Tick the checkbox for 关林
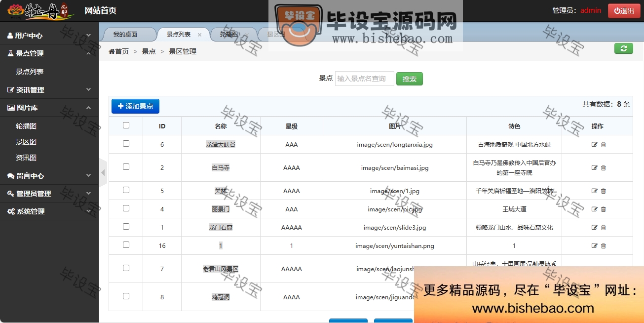This screenshot has height=323, width=644. click(126, 190)
